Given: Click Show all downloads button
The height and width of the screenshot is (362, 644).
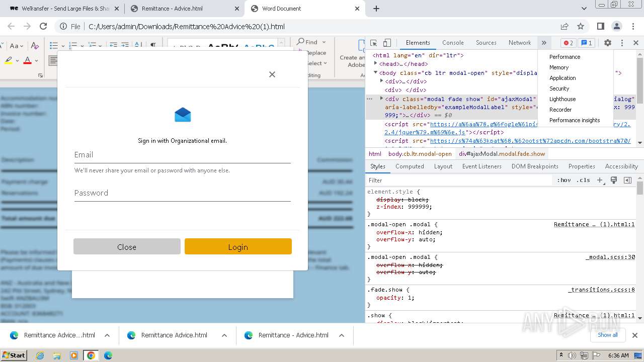Looking at the screenshot, I should 607,335.
